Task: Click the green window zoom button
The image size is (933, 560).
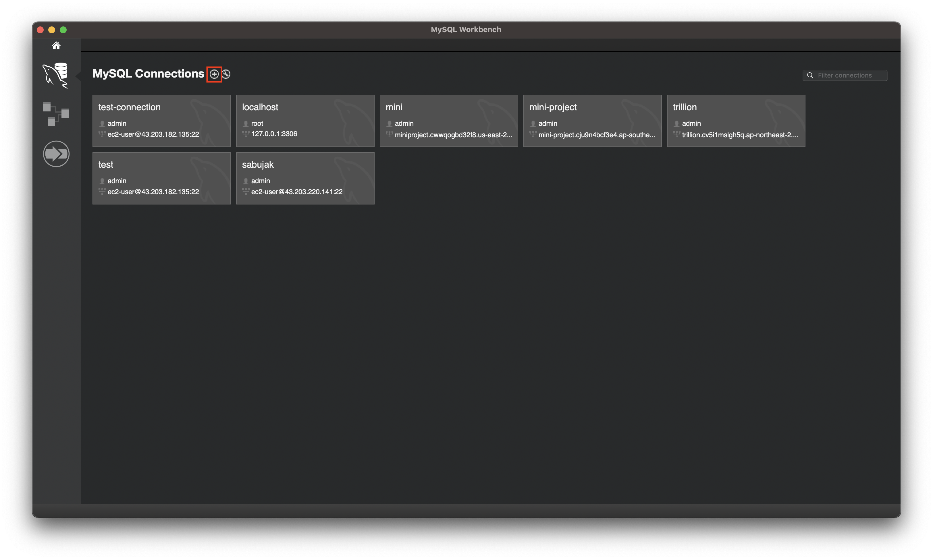Action: 63,30
